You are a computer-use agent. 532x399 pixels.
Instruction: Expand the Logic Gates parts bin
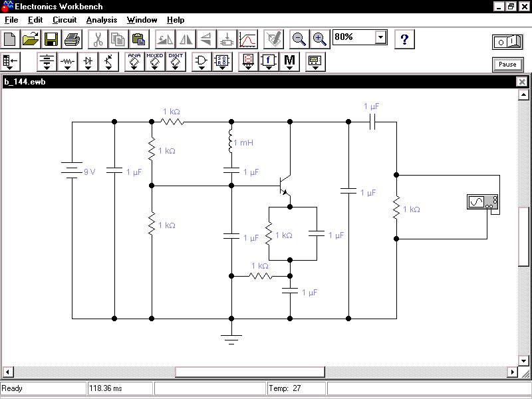coord(200,62)
